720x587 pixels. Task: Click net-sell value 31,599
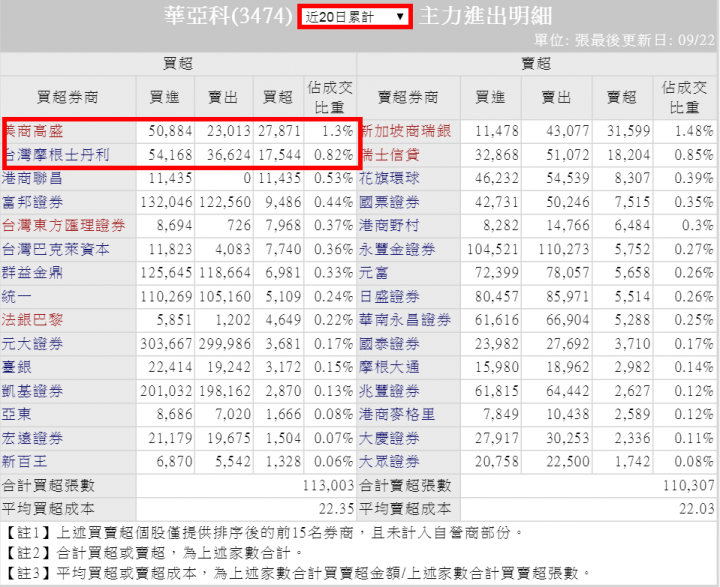point(629,131)
